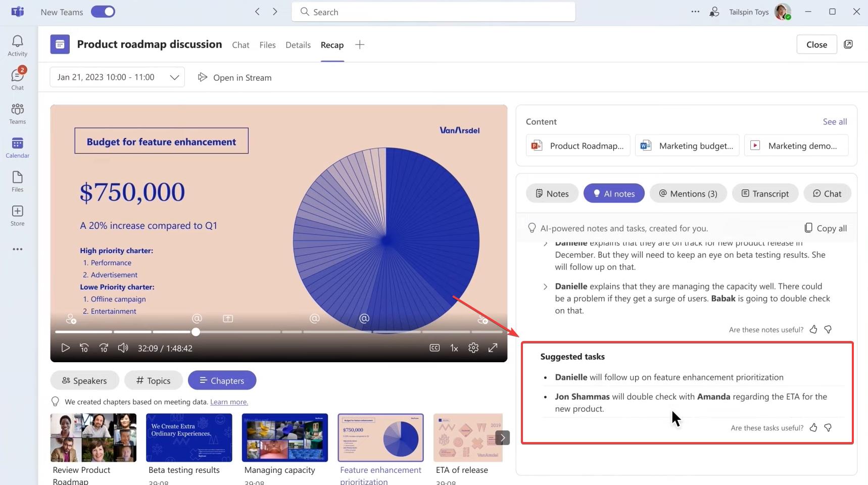Click the people icon beside Tailspin Toys
Image resolution: width=868 pixels, height=485 pixels.
(x=714, y=12)
